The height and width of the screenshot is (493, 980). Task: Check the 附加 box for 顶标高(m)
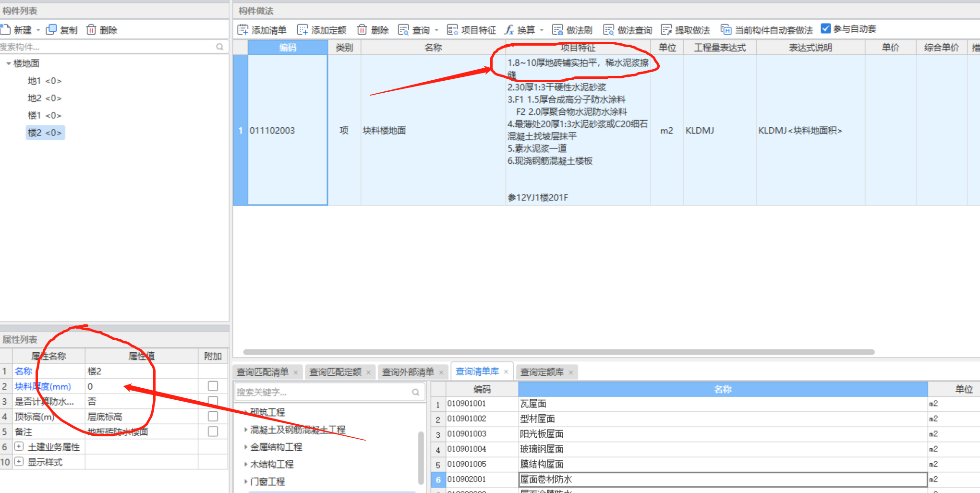tap(213, 416)
